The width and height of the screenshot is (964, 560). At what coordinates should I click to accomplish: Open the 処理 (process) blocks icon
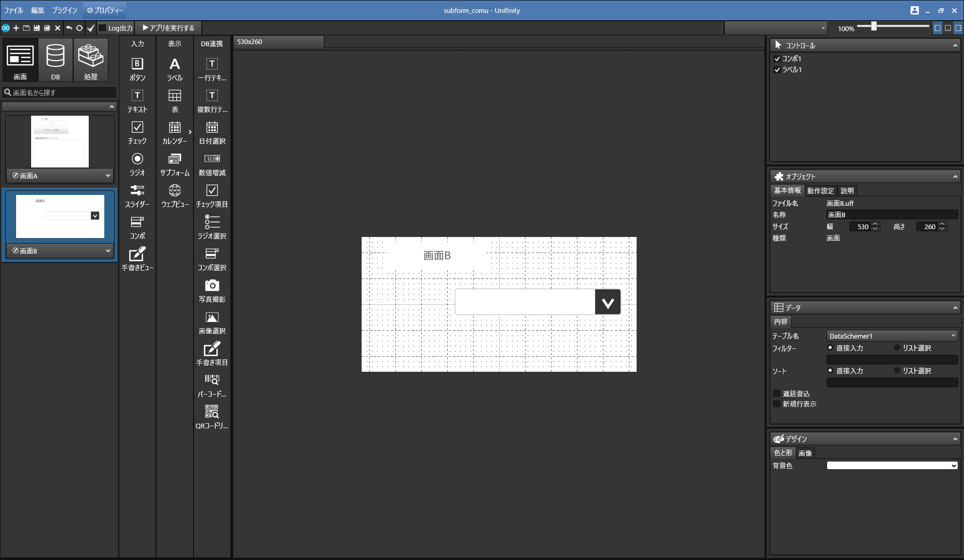click(x=91, y=59)
